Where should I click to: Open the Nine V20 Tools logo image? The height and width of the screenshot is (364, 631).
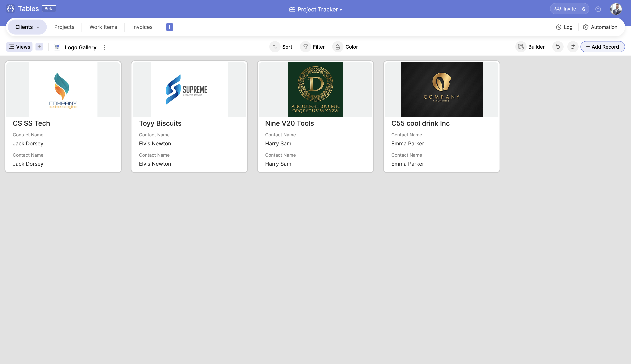[x=315, y=89]
